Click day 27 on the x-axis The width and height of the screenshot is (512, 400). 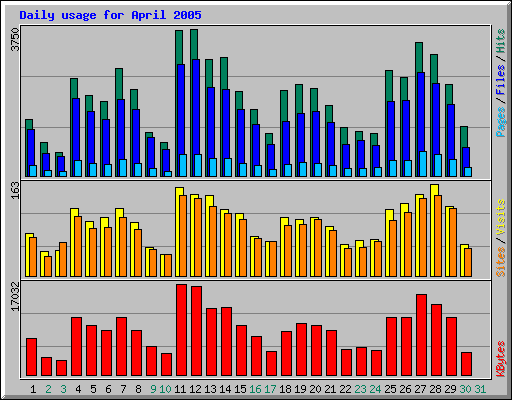click(420, 389)
